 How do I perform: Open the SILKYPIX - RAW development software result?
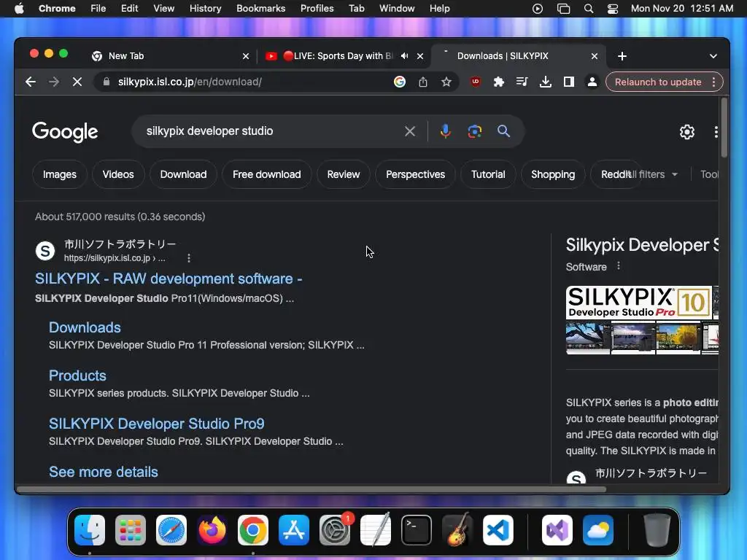pyautogui.click(x=169, y=279)
